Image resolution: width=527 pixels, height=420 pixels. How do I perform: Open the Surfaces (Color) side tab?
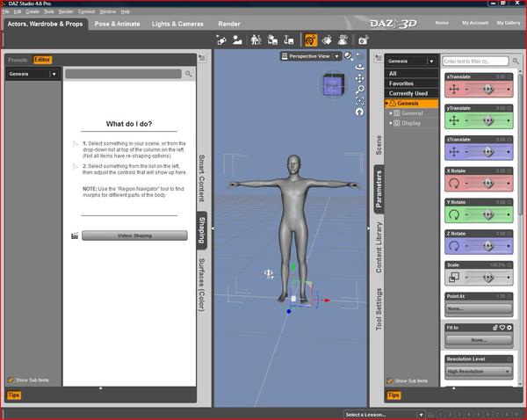[x=201, y=285]
